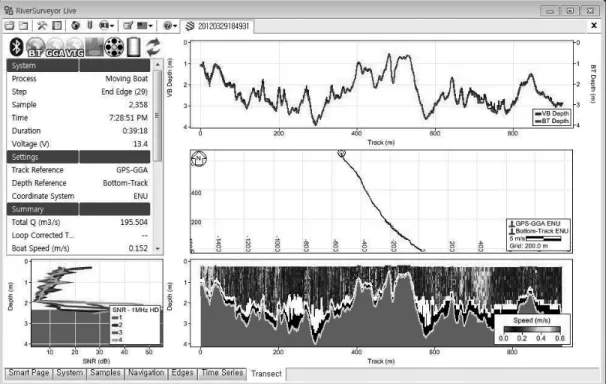Click Total Q (m3/s) 195.504 value

(134, 222)
